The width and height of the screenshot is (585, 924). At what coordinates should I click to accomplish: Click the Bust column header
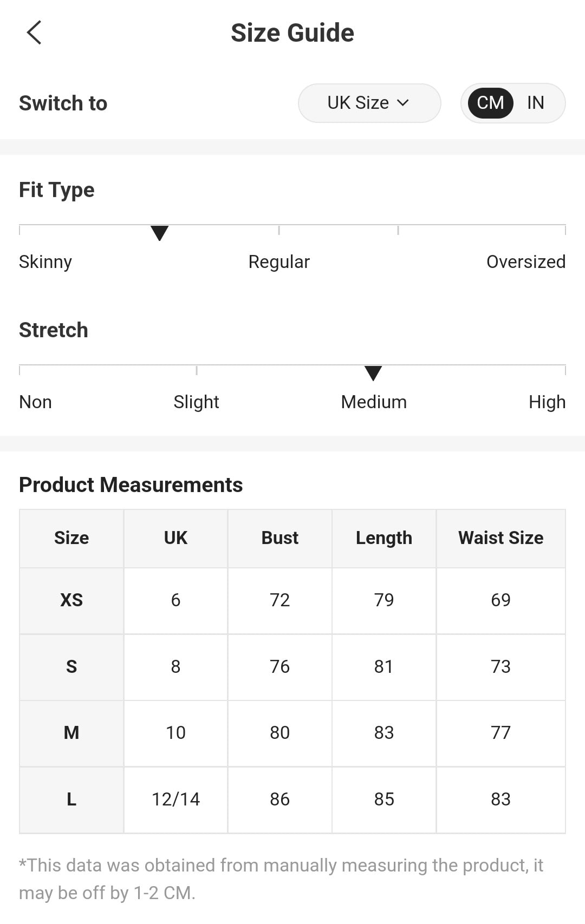tap(280, 538)
